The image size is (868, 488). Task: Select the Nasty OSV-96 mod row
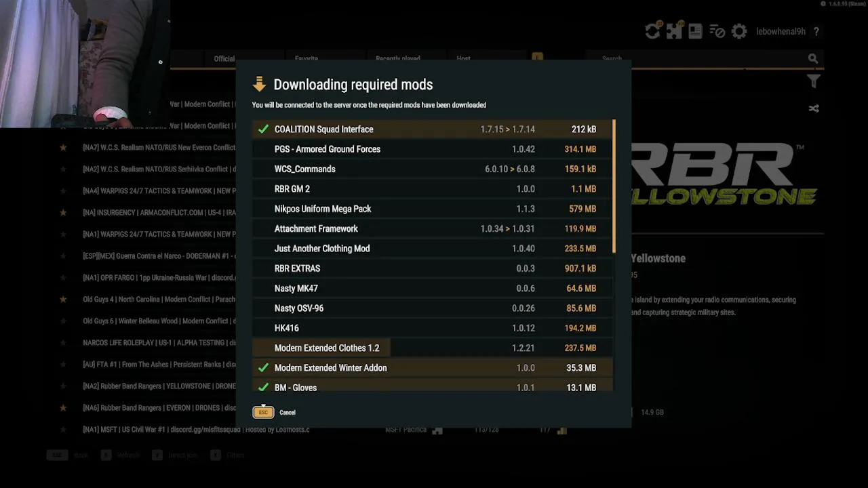tap(431, 308)
